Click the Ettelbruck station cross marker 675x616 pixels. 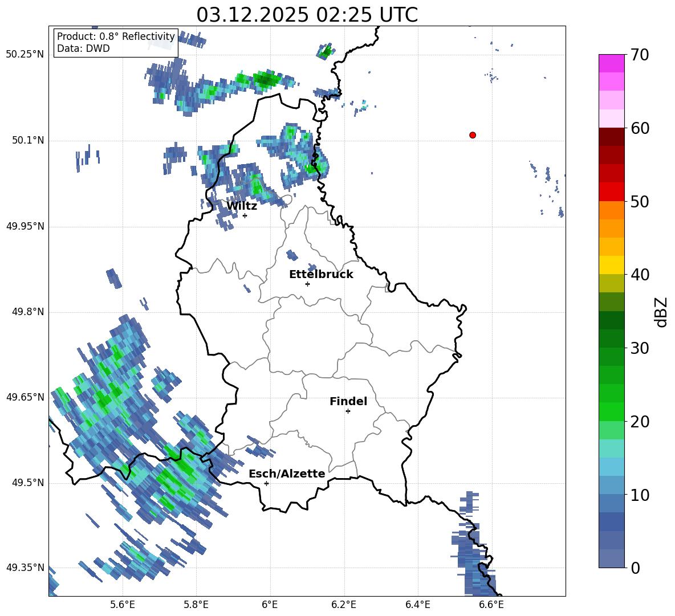(x=307, y=284)
